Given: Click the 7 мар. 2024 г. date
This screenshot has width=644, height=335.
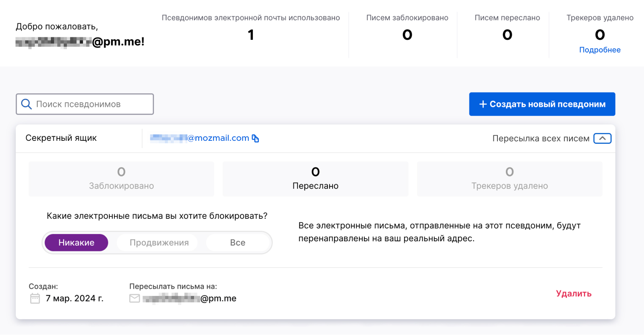Looking at the screenshot, I should click(75, 299).
